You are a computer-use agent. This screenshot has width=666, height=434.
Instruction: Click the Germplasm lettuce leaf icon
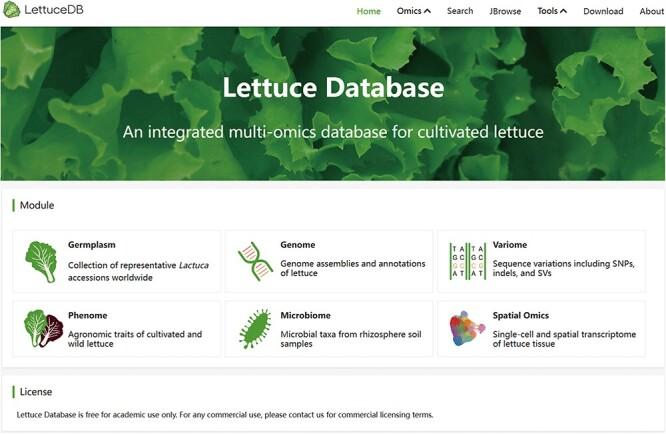41,261
